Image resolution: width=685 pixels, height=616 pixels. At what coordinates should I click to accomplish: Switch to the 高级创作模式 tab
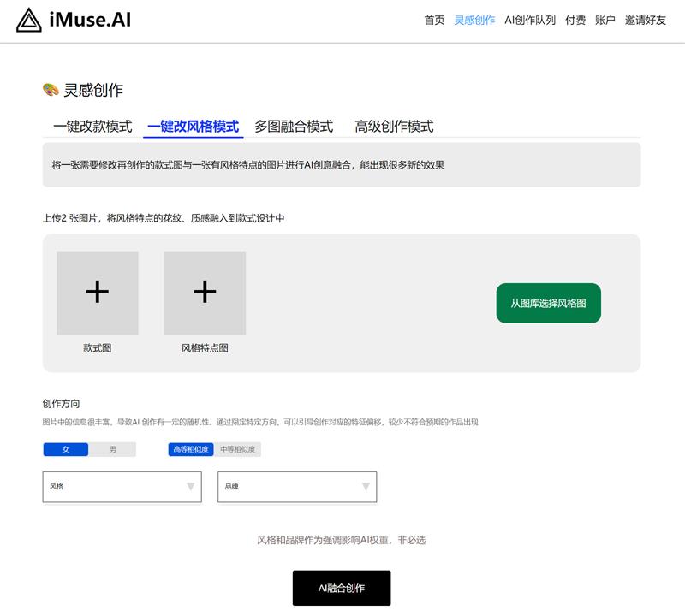(x=393, y=125)
